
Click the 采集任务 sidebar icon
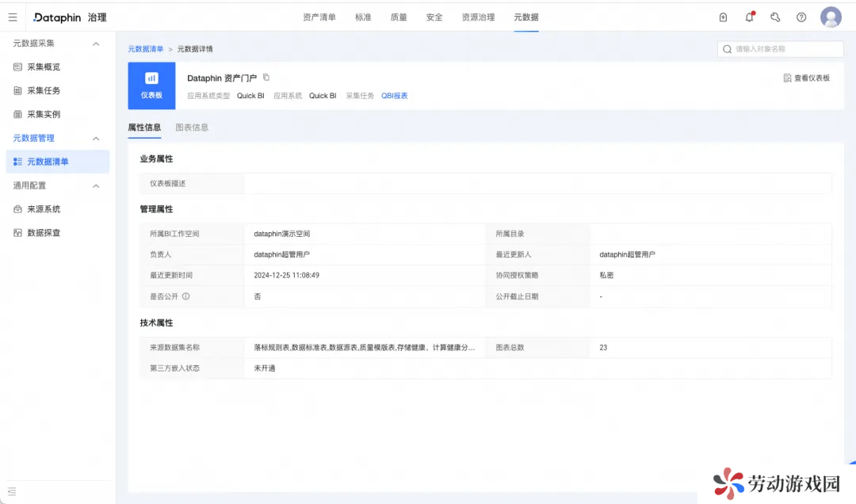click(x=17, y=90)
